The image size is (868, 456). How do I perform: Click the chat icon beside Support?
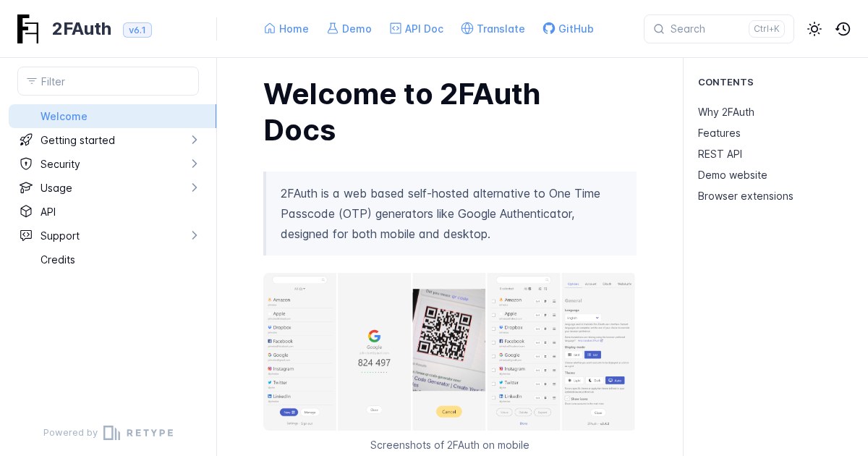coord(26,235)
